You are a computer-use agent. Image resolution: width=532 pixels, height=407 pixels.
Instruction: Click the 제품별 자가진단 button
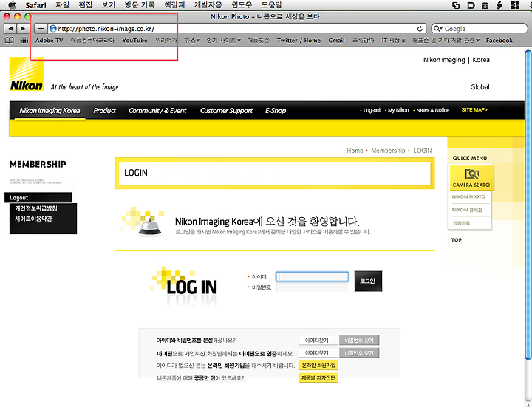[318, 378]
